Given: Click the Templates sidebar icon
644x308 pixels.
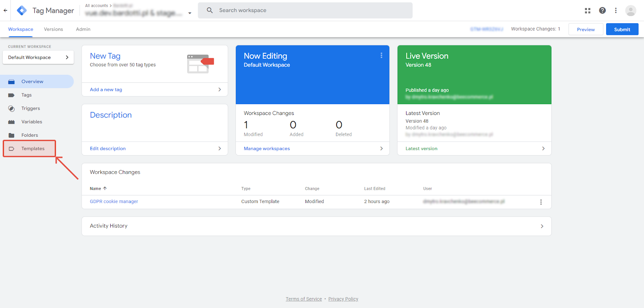Looking at the screenshot, I should 12,149.
